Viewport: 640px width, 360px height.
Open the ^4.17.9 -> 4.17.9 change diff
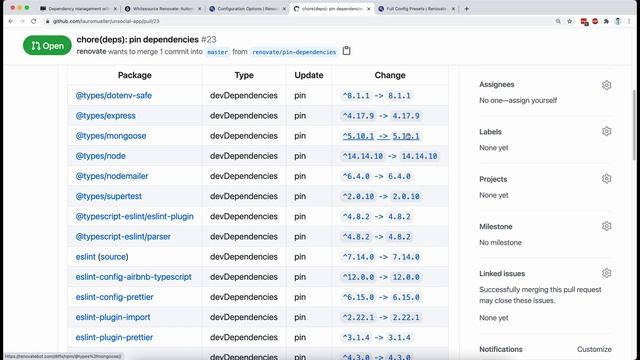tap(381, 116)
